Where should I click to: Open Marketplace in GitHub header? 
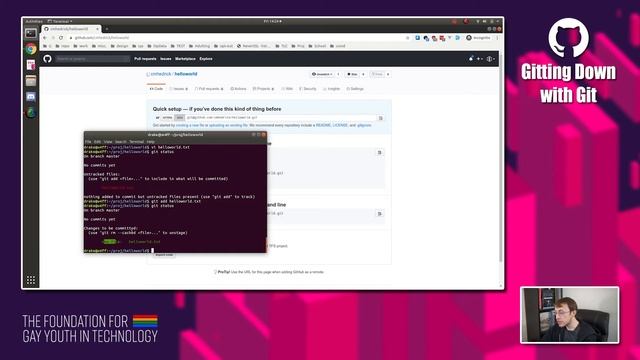(x=185, y=59)
